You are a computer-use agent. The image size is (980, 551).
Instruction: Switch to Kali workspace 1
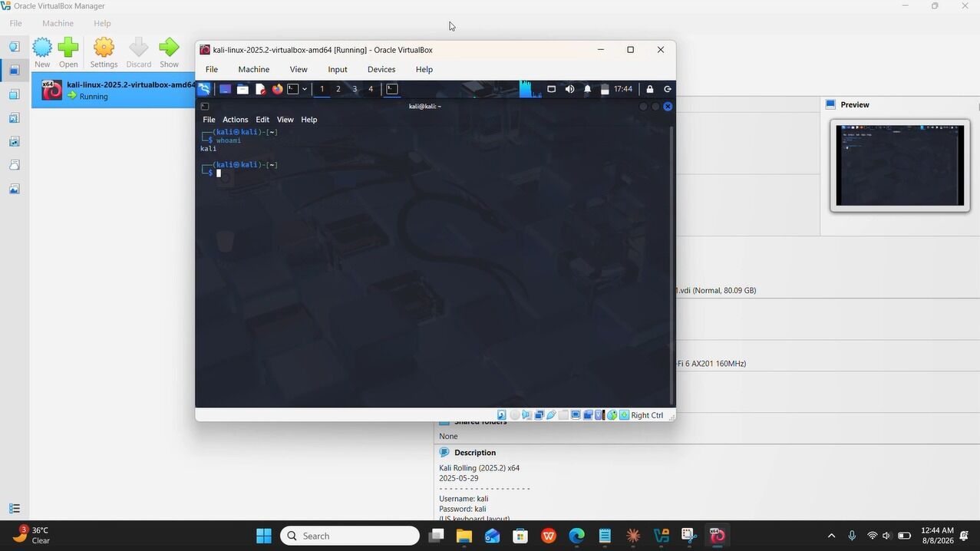pos(322,89)
